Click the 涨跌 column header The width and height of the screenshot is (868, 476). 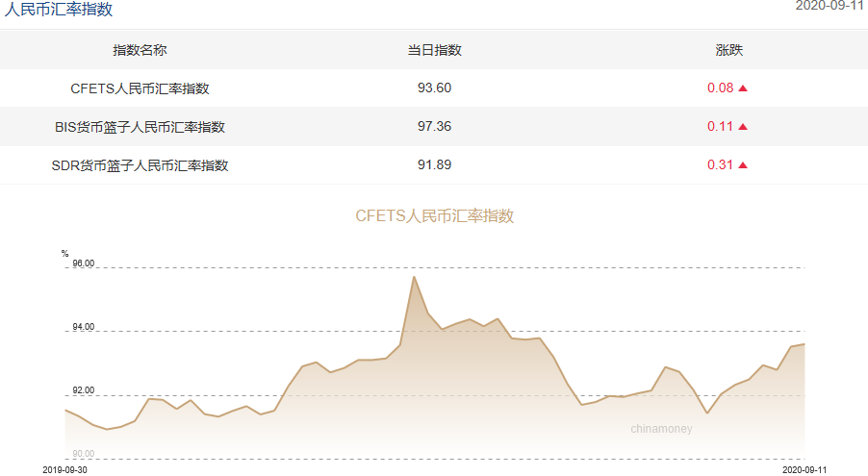tap(728, 50)
